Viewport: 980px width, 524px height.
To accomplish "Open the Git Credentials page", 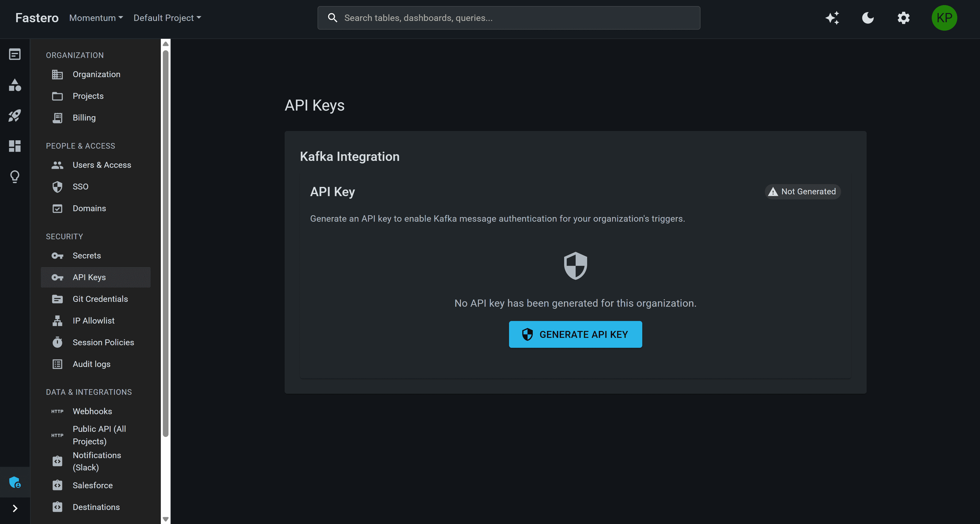I will click(x=100, y=299).
